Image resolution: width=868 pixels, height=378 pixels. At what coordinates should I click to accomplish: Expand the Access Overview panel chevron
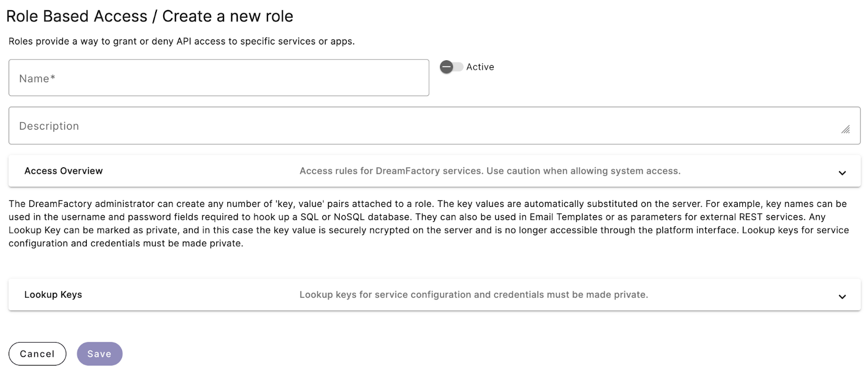point(842,173)
